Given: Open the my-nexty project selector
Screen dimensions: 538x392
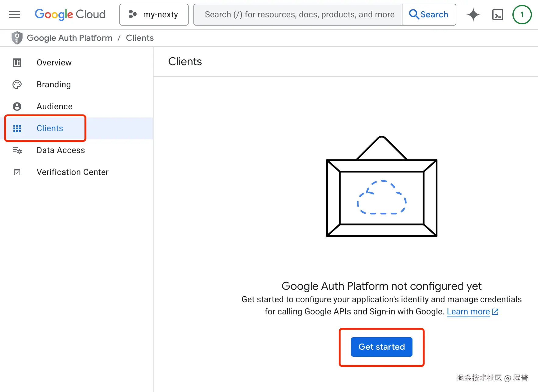Looking at the screenshot, I should tap(154, 14).
